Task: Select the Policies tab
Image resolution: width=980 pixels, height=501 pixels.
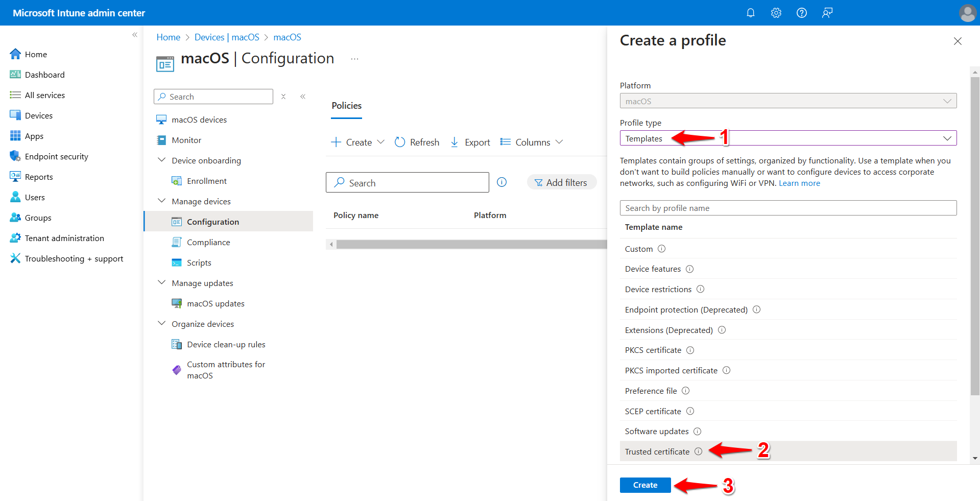Action: coord(346,106)
